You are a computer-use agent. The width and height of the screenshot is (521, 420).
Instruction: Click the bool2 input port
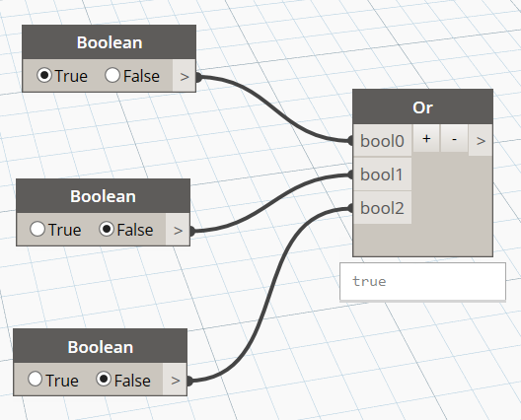click(383, 208)
